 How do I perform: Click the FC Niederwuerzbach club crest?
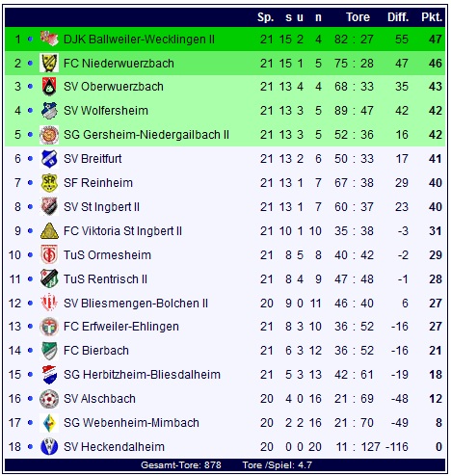pos(49,63)
